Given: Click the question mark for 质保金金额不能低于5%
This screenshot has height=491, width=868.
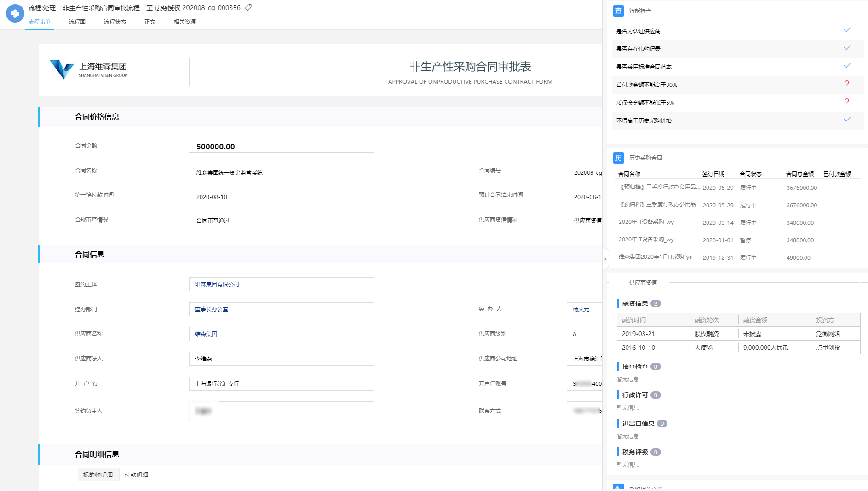Looking at the screenshot, I should click(x=846, y=102).
